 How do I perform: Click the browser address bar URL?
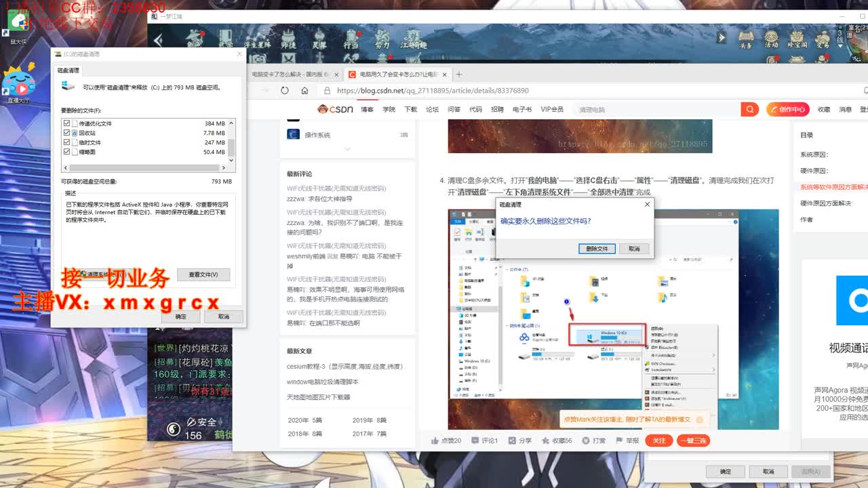[432, 90]
